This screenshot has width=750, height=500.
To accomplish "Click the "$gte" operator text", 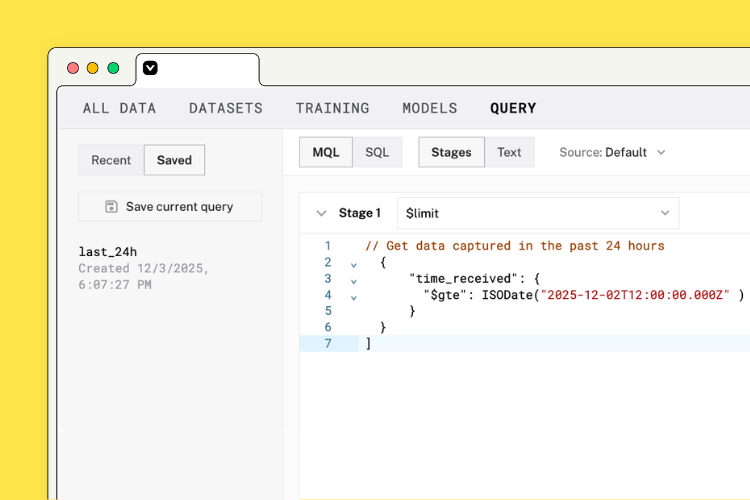I will pyautogui.click(x=445, y=295).
